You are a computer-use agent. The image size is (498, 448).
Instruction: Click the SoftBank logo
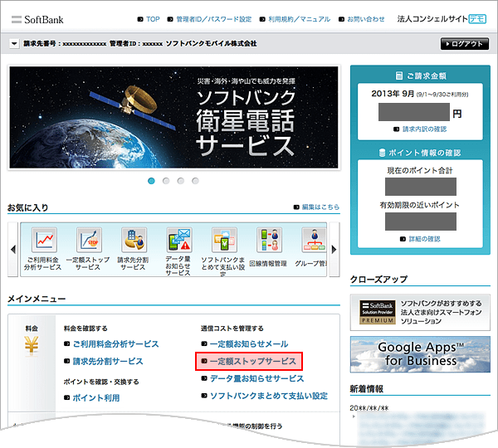[x=37, y=20]
